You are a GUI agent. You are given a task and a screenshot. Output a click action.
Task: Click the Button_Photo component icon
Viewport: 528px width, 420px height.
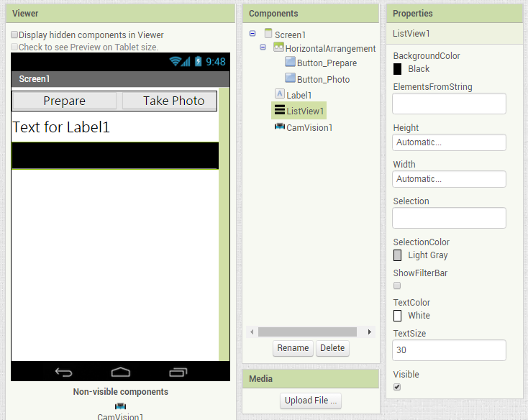290,78
